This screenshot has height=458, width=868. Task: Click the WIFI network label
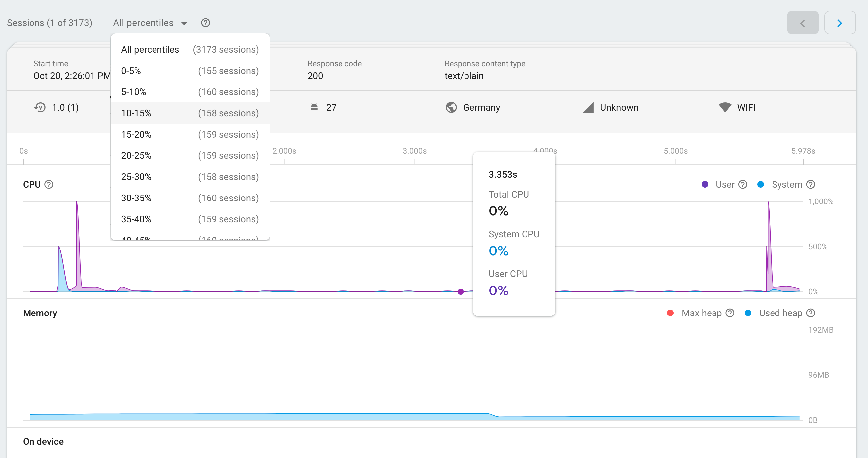point(746,107)
